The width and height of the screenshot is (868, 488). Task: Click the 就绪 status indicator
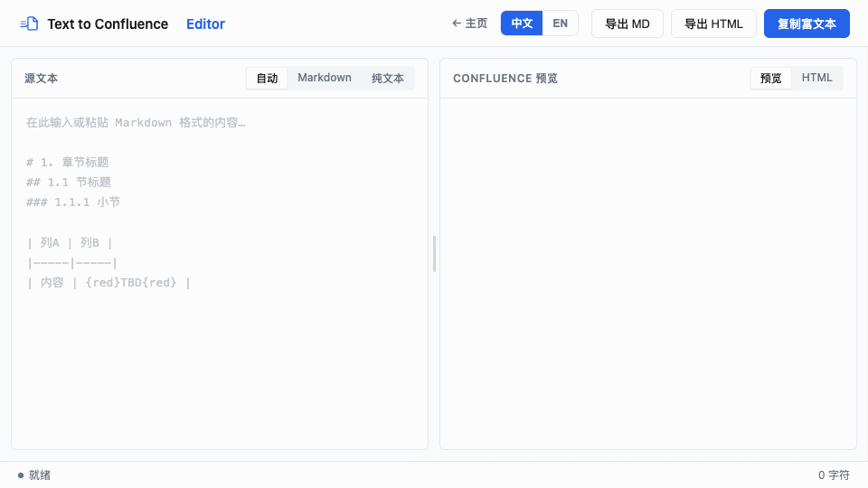click(x=33, y=474)
